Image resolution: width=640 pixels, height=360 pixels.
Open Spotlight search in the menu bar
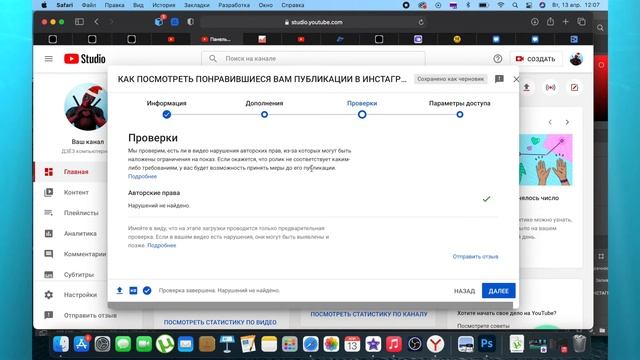[515, 5]
